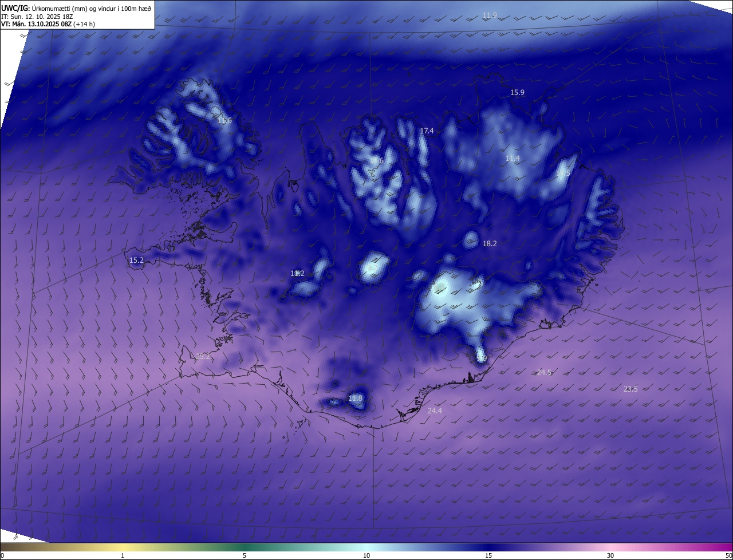This screenshot has width=733, height=560.
Task: Click the 18.2 value in the central highlands
Action: [x=490, y=243]
